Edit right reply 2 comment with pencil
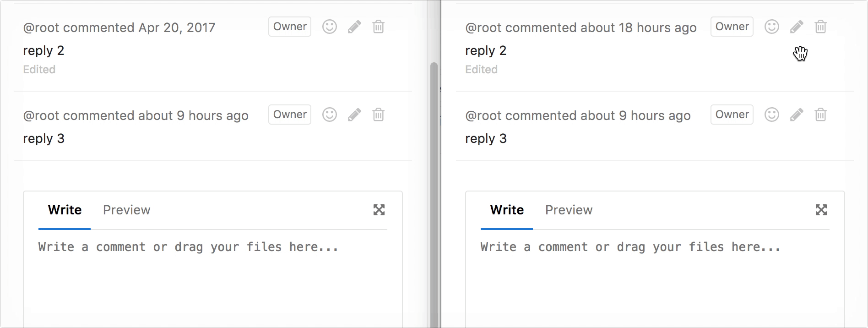Viewport: 868px width, 328px height. pos(797,27)
